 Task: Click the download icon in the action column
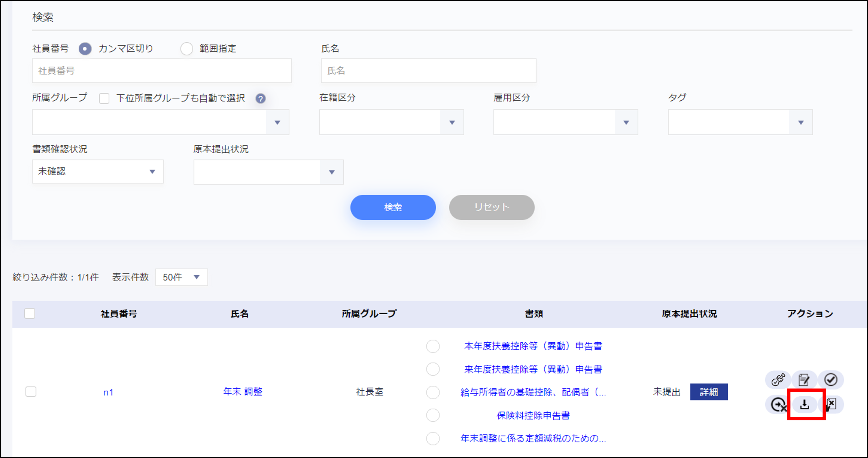pyautogui.click(x=805, y=404)
